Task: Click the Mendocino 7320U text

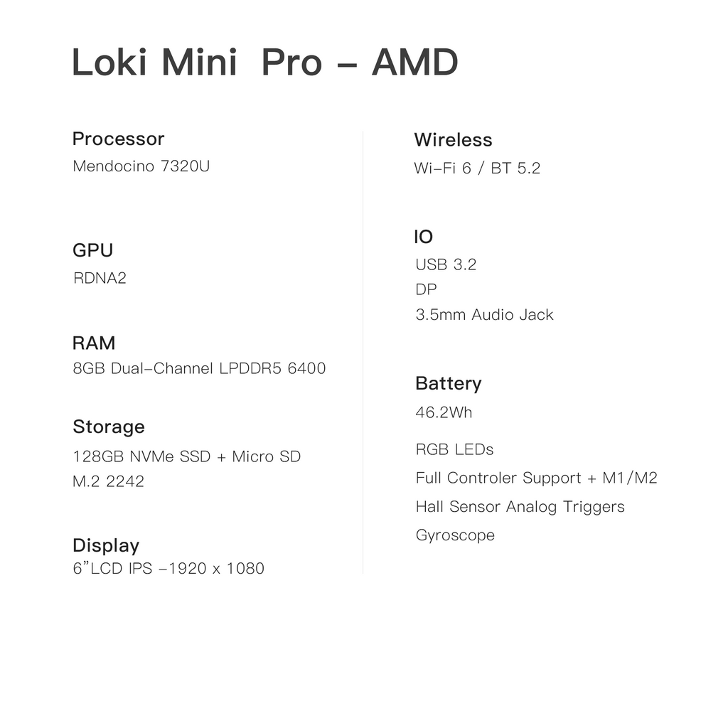Action: click(141, 166)
